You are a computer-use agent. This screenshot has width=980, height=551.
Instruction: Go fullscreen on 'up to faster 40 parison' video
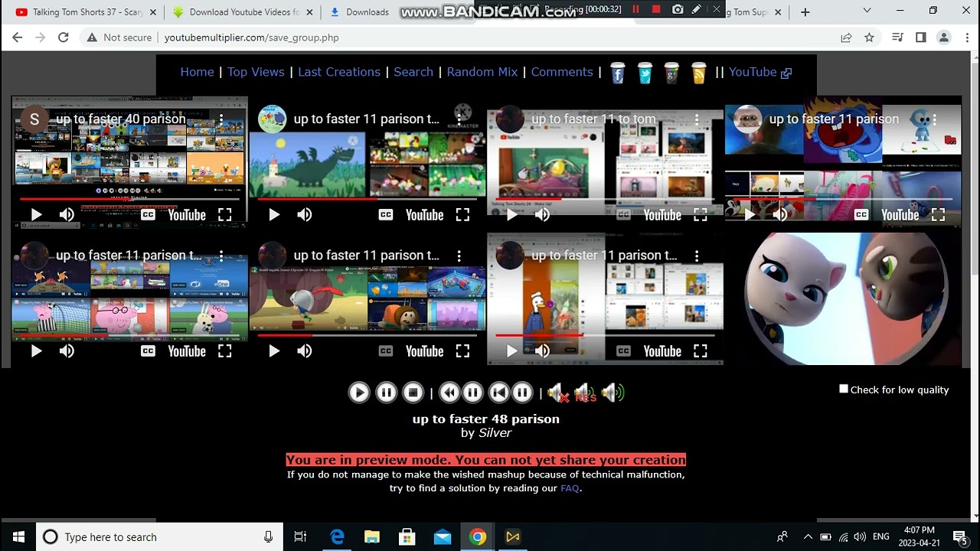coord(224,215)
